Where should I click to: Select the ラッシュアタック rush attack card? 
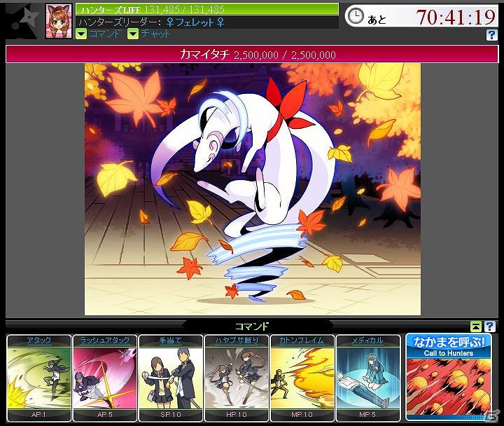coord(105,378)
